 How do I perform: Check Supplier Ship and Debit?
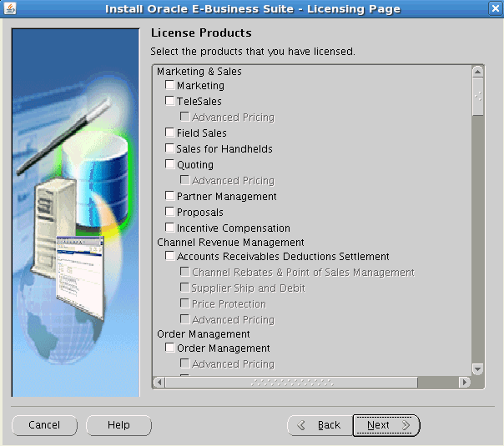click(x=184, y=287)
